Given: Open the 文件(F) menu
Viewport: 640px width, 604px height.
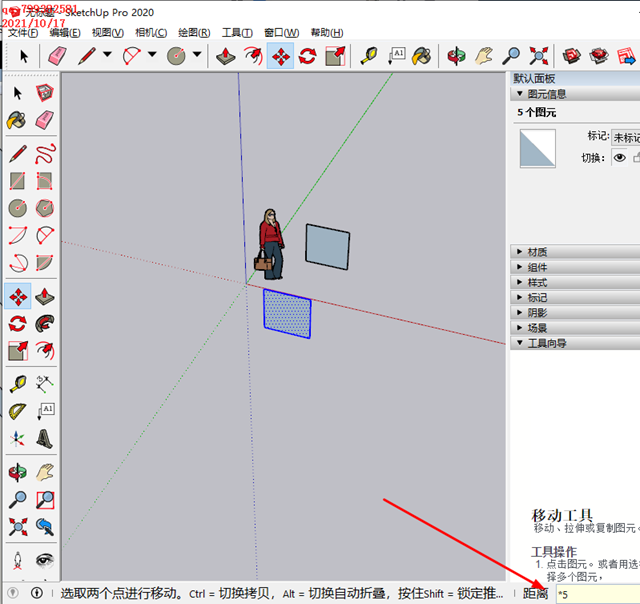Looking at the screenshot, I should [x=23, y=33].
